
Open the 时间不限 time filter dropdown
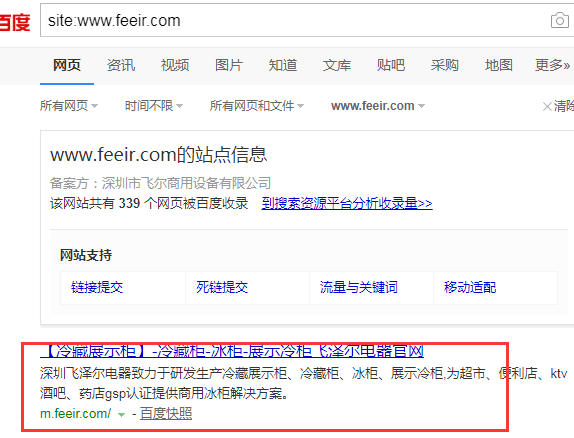154,106
